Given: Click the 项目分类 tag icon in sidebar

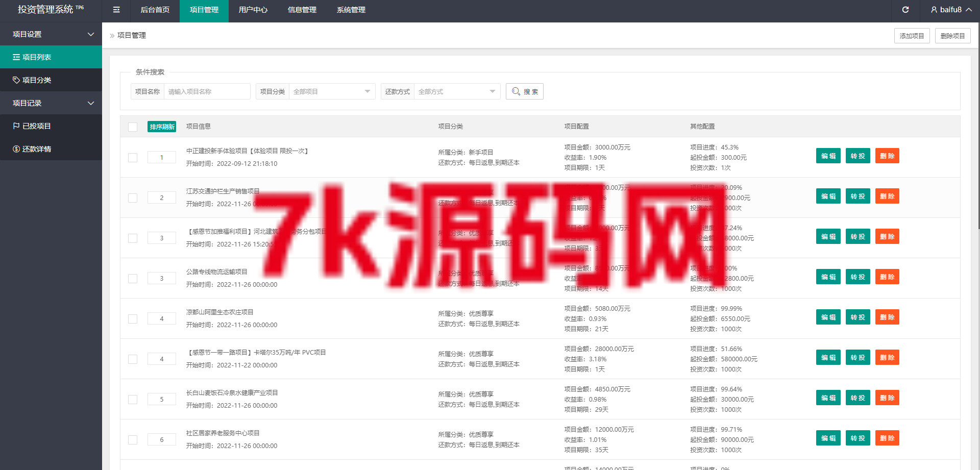Looking at the screenshot, I should point(16,80).
